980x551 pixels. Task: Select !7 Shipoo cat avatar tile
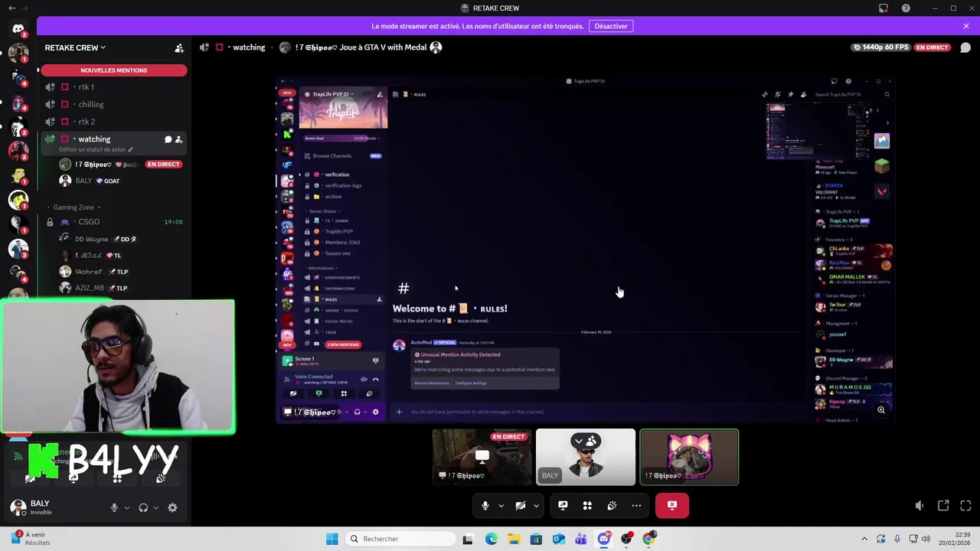pos(689,457)
